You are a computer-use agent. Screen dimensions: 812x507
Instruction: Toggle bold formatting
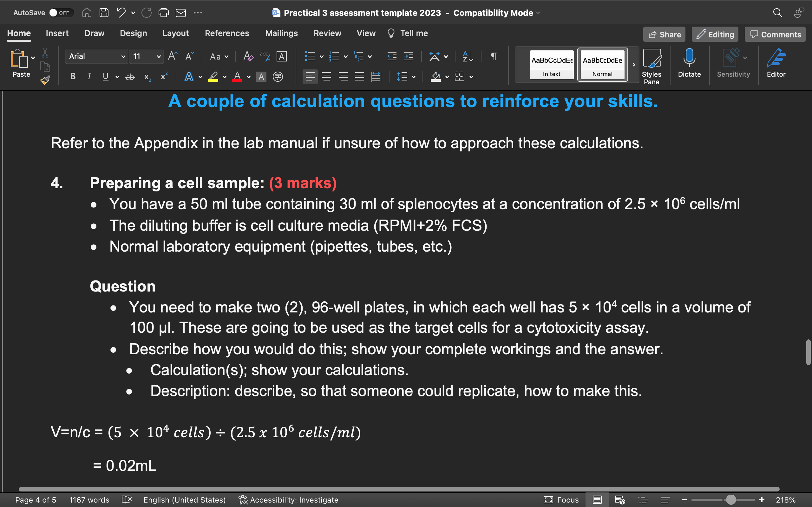pyautogui.click(x=72, y=76)
